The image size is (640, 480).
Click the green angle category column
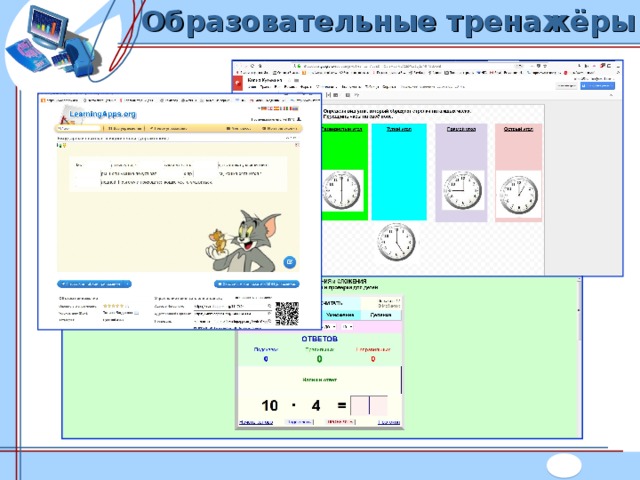coord(345,172)
